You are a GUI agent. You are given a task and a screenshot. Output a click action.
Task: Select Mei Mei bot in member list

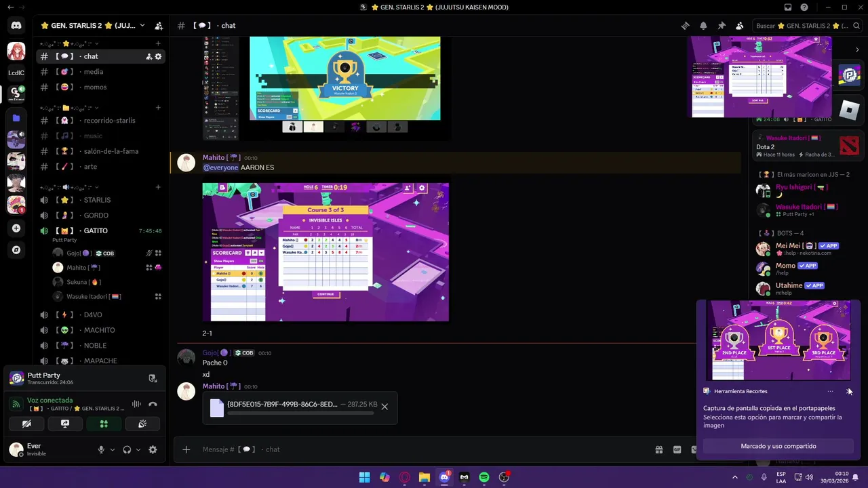807,249
